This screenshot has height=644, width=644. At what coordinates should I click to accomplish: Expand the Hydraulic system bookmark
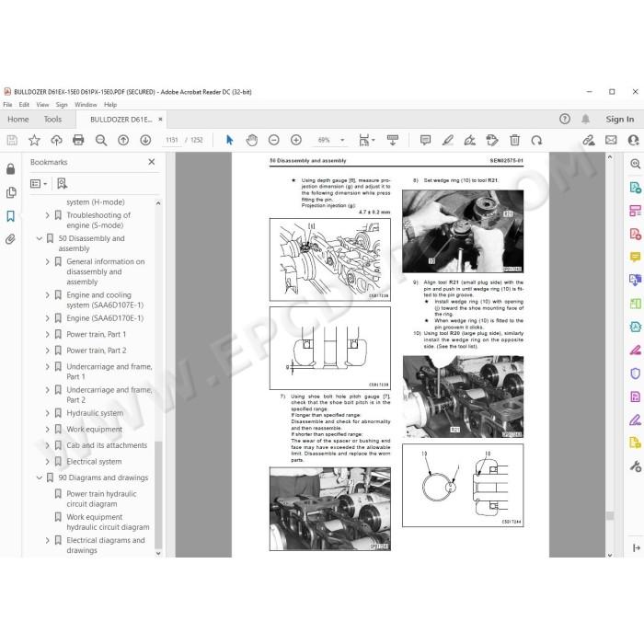click(x=47, y=413)
